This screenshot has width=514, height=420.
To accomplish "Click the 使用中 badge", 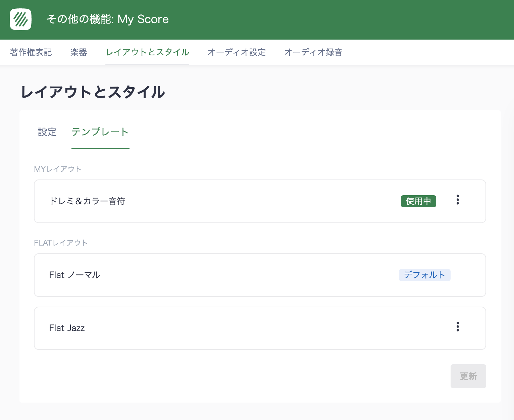I will point(418,201).
